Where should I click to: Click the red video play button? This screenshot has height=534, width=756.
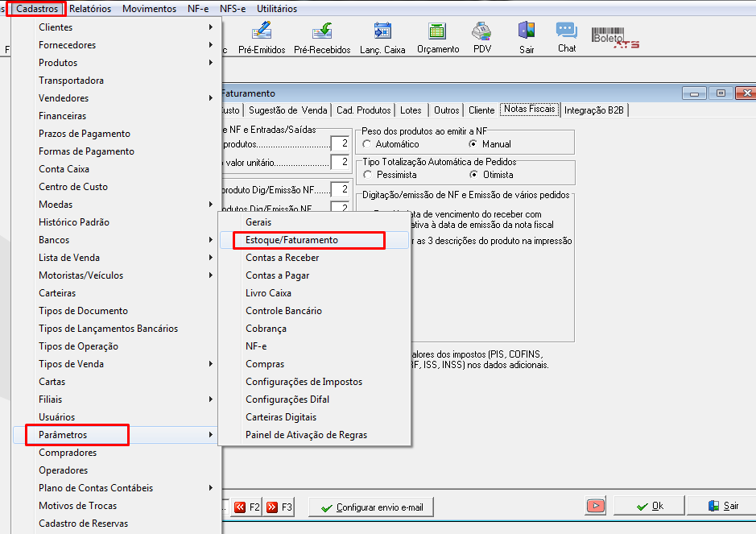coord(596,506)
